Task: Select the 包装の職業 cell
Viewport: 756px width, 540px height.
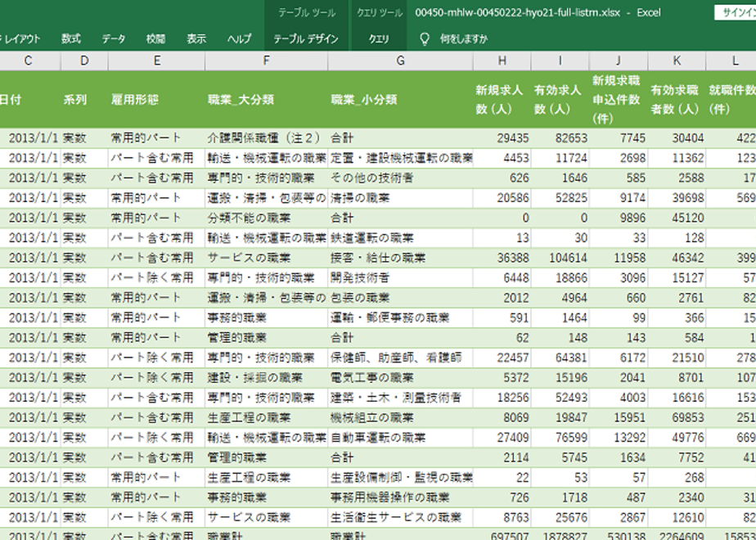Action: pyautogui.click(x=401, y=298)
